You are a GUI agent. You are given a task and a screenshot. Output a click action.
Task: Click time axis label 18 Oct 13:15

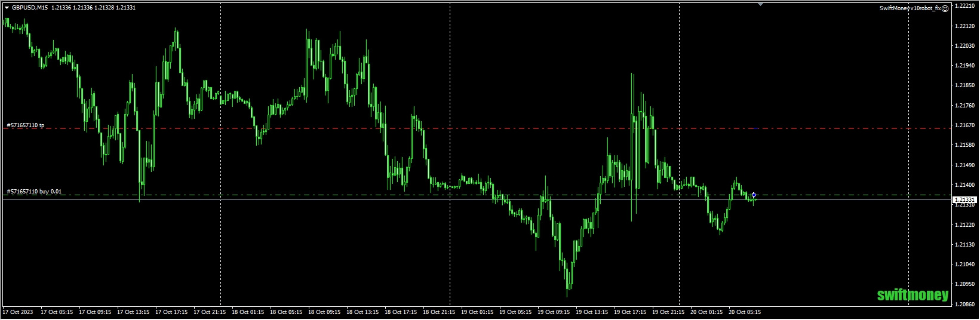coord(363,312)
